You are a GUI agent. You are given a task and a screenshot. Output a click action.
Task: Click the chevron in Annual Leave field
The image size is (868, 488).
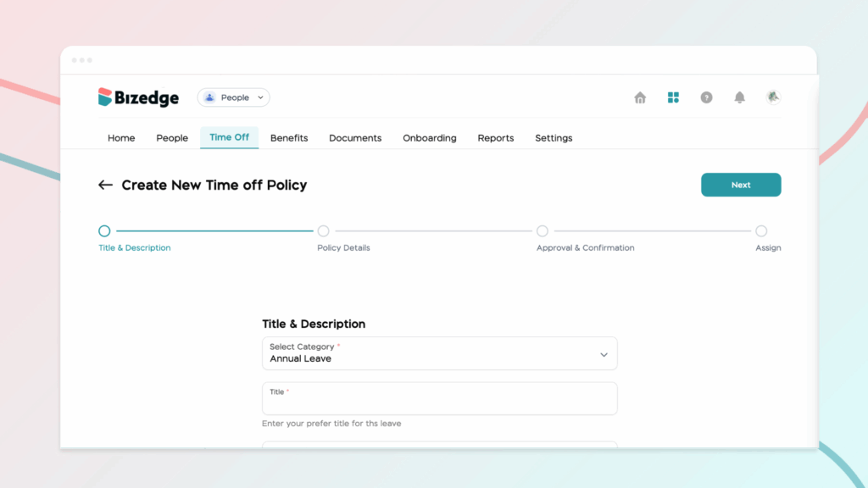(604, 354)
